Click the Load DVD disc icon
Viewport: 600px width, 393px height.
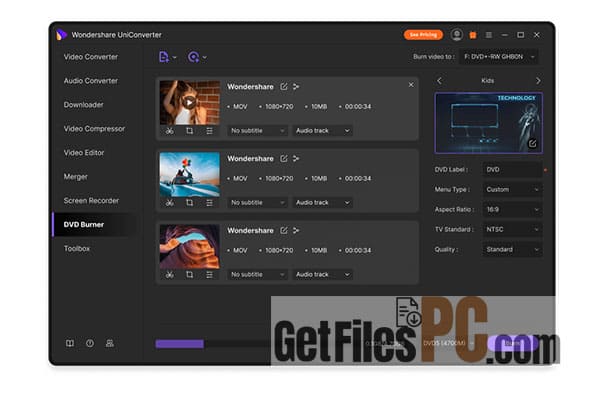click(193, 57)
